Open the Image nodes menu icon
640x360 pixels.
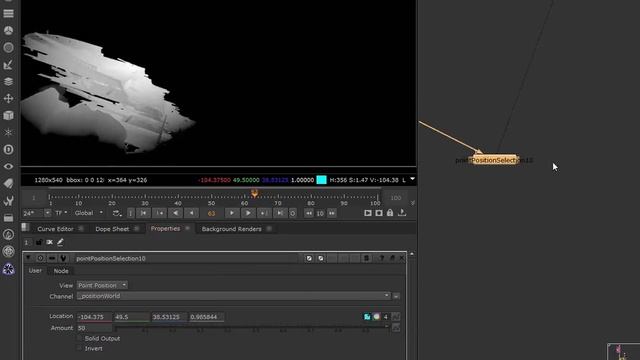pyautogui.click(x=8, y=13)
